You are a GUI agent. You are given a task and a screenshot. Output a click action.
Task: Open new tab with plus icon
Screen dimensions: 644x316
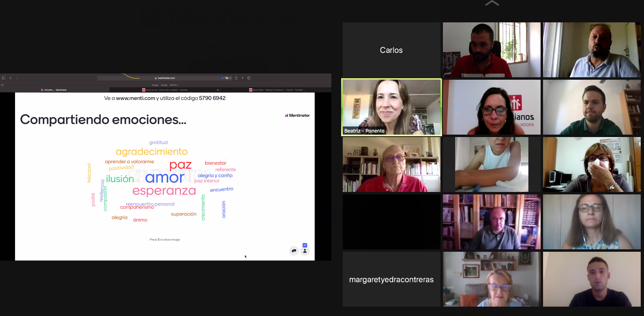242,78
